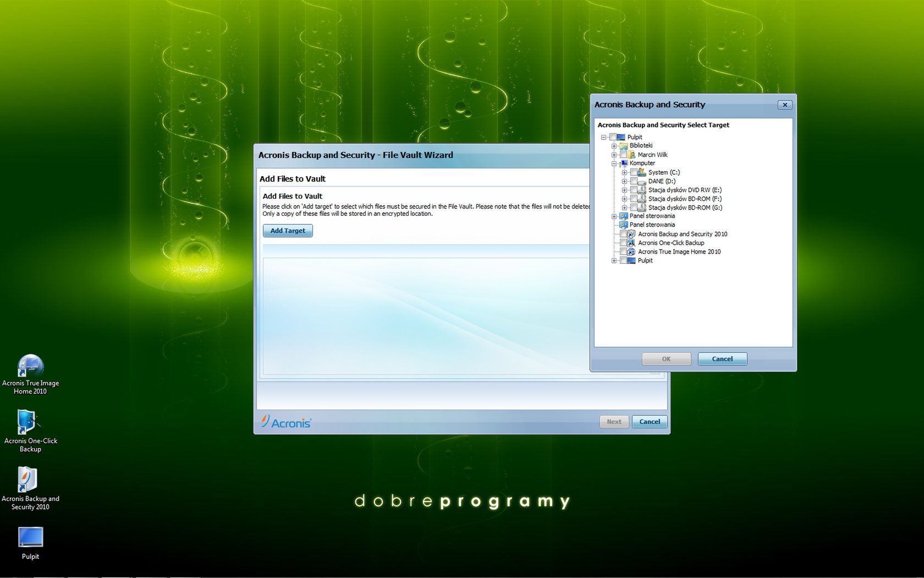Click the Add Target button

click(x=288, y=231)
